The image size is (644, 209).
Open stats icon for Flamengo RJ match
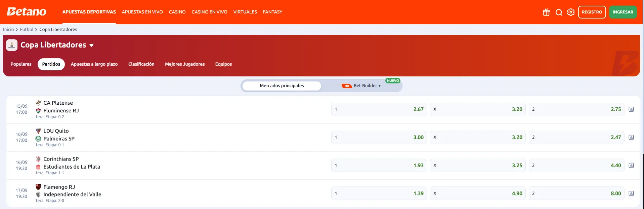pos(631,194)
